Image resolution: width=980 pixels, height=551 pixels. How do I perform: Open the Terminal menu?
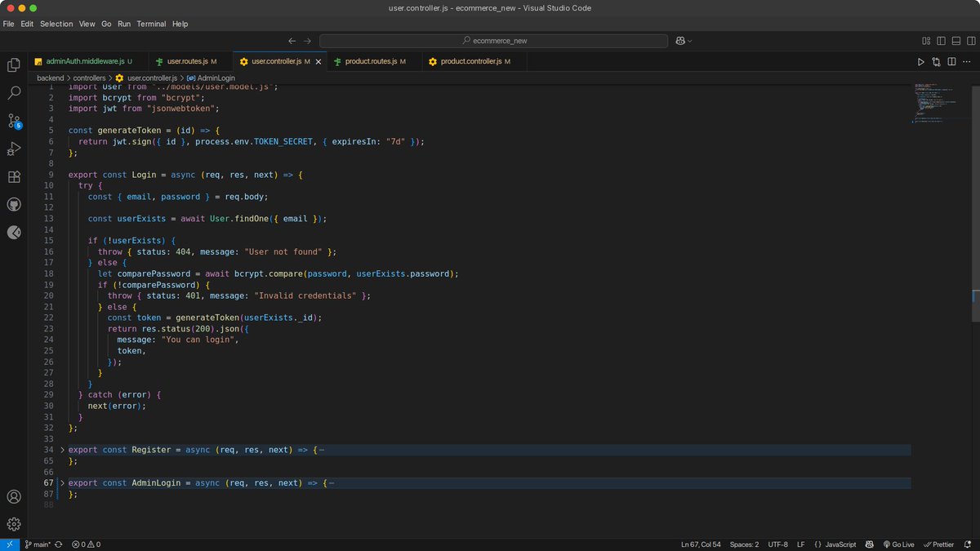coord(151,24)
